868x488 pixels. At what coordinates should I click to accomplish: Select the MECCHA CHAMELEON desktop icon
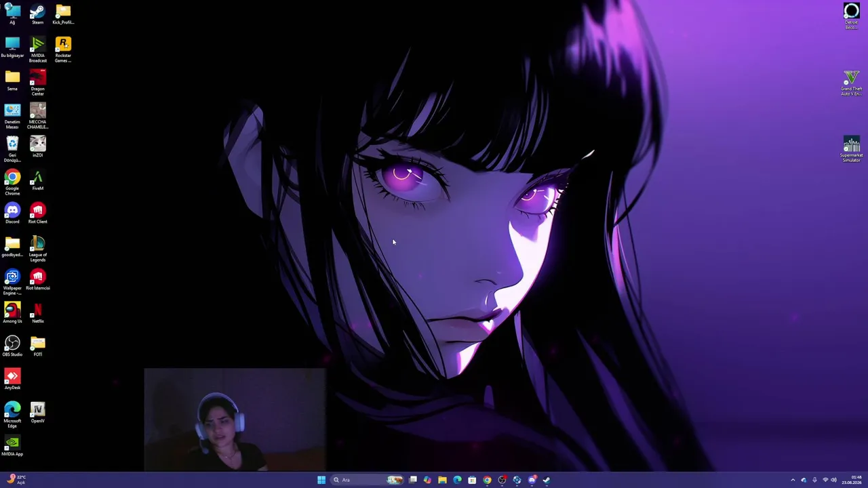click(x=37, y=117)
